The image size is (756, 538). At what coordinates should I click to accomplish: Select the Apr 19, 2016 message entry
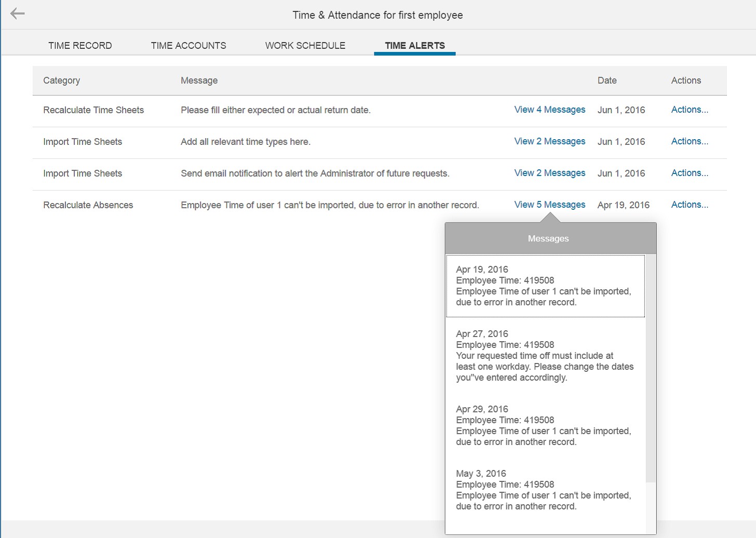pos(545,286)
